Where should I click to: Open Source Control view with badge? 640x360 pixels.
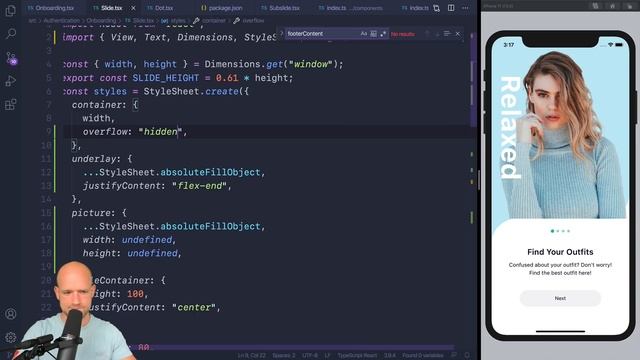(x=11, y=58)
